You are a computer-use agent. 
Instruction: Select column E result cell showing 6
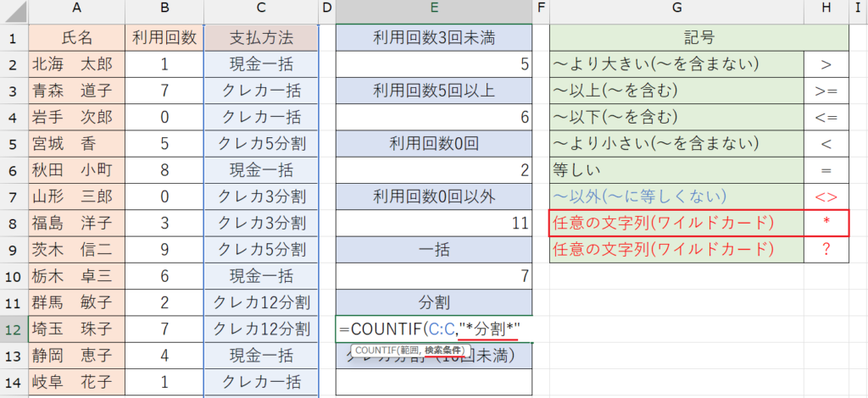[434, 118]
